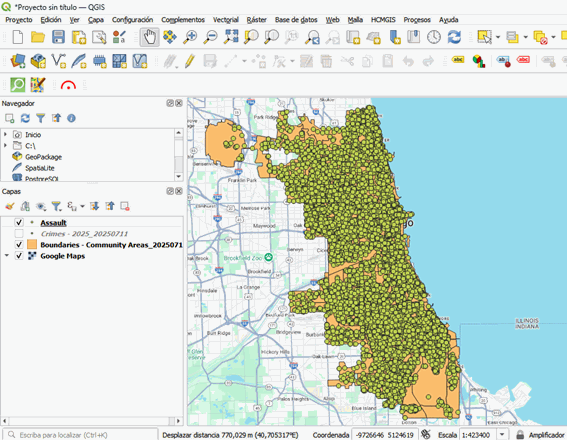The width and height of the screenshot is (567, 440).
Task: Open the Ráster menu
Action: pos(257,20)
